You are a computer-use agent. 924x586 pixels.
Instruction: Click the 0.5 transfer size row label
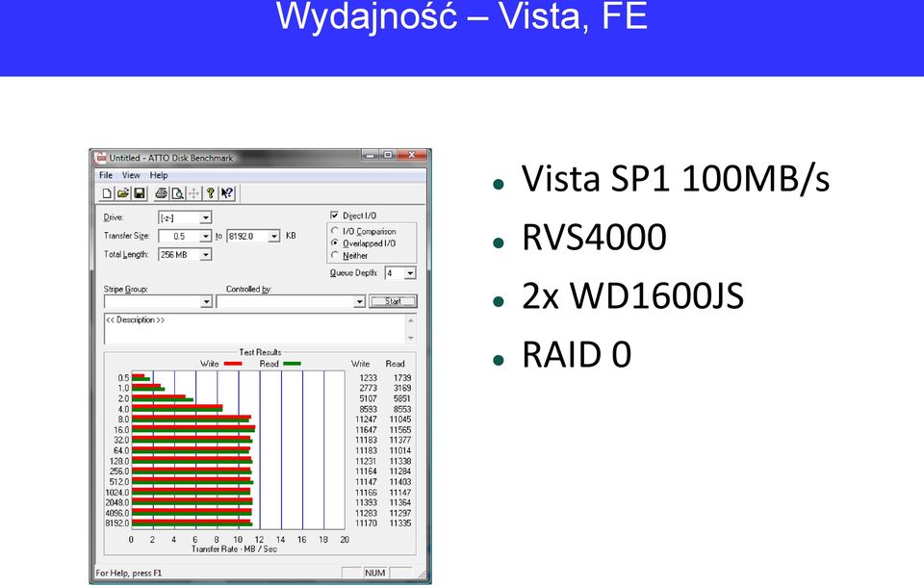click(x=123, y=378)
